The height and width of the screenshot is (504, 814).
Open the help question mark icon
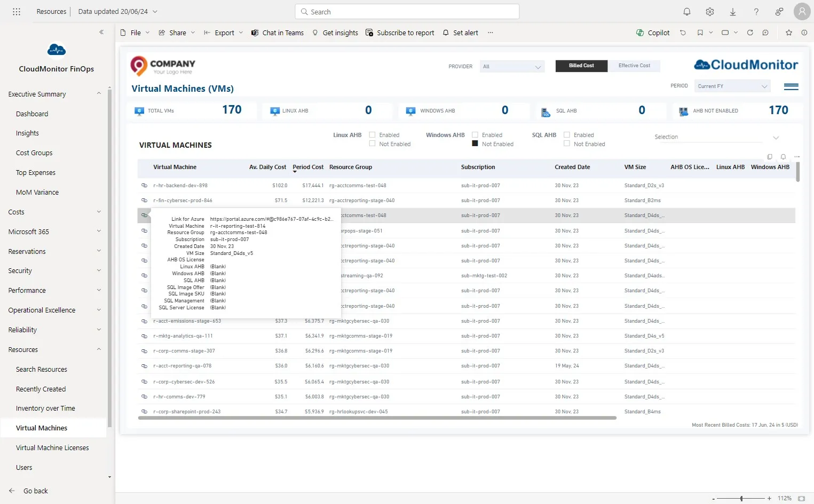point(756,12)
